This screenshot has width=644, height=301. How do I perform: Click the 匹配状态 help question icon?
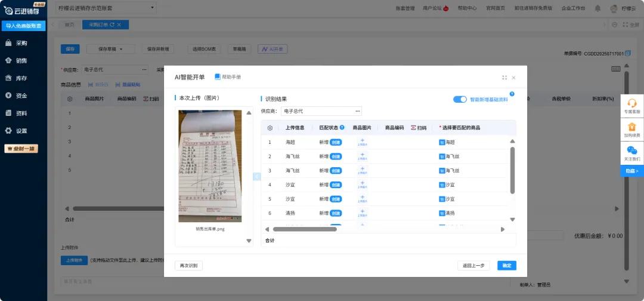(342, 127)
